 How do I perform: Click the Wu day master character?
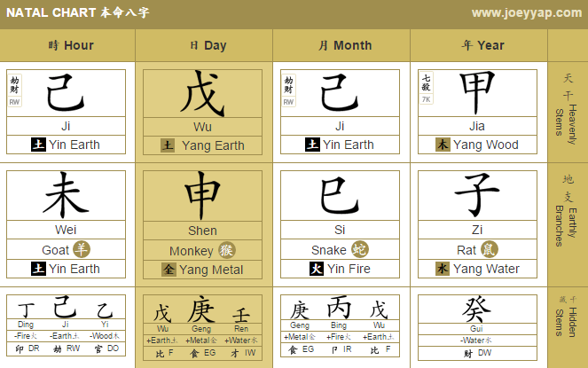click(x=202, y=94)
